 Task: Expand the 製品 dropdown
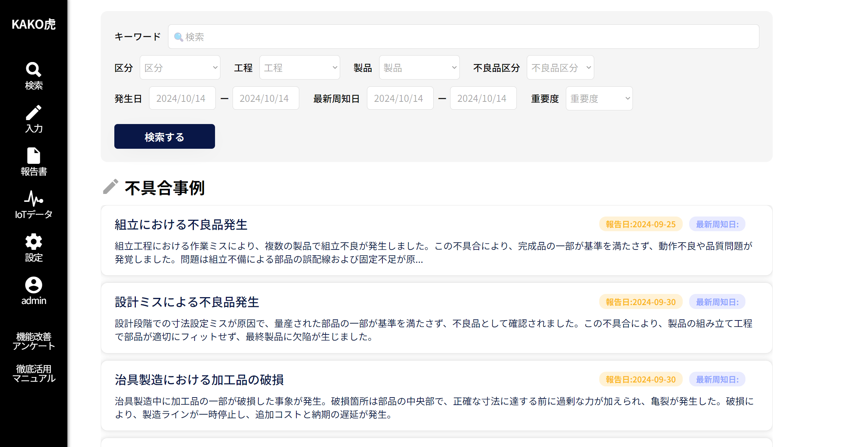coord(419,67)
